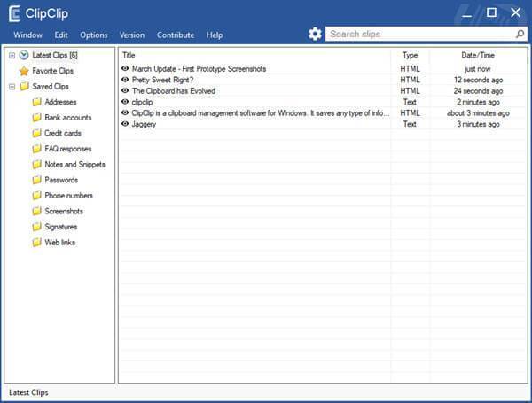
Task: Click the Notes and Snippets folder icon
Action: [x=36, y=165]
